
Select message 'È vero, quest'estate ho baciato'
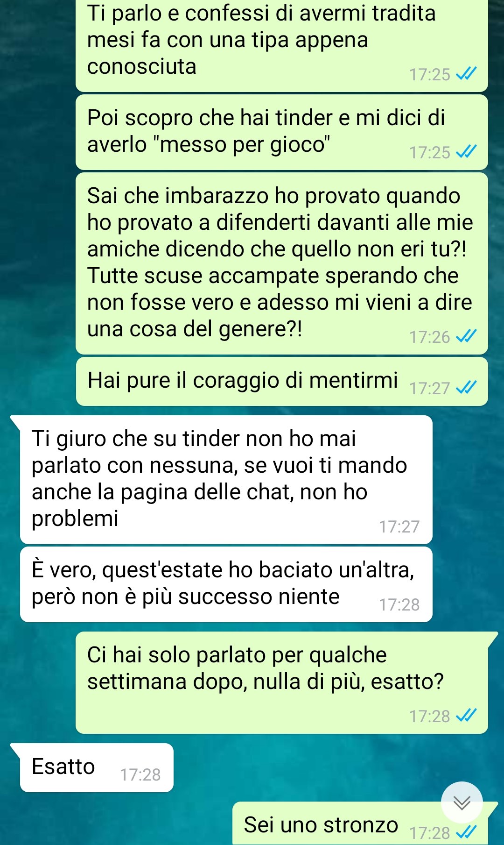[226, 584]
